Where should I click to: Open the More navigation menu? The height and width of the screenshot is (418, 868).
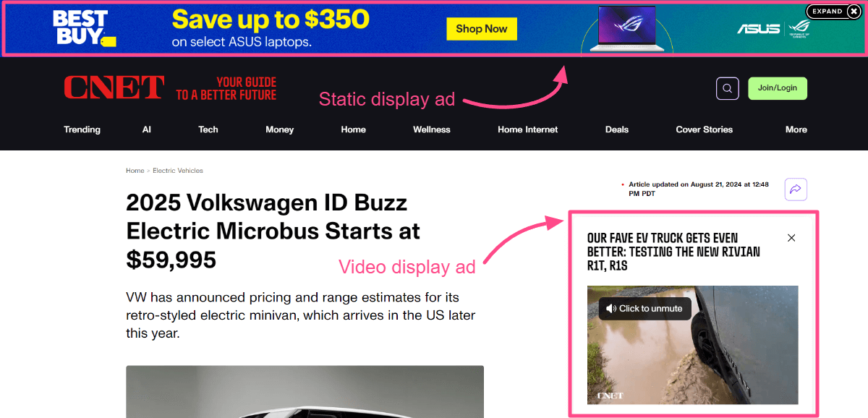point(796,129)
